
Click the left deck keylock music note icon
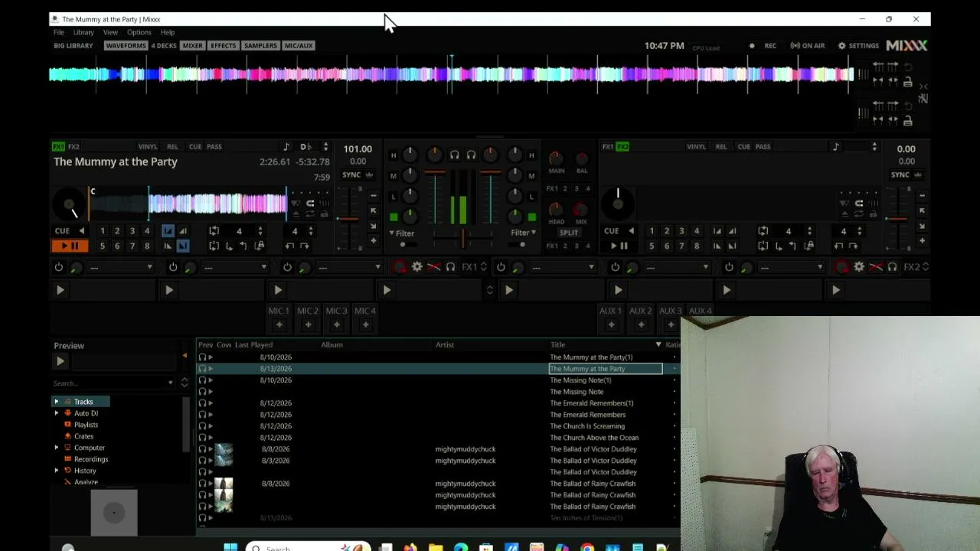point(286,147)
